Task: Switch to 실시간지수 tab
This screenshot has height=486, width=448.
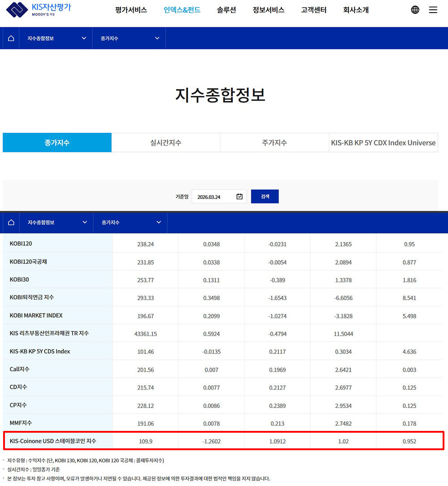Action: click(x=166, y=142)
